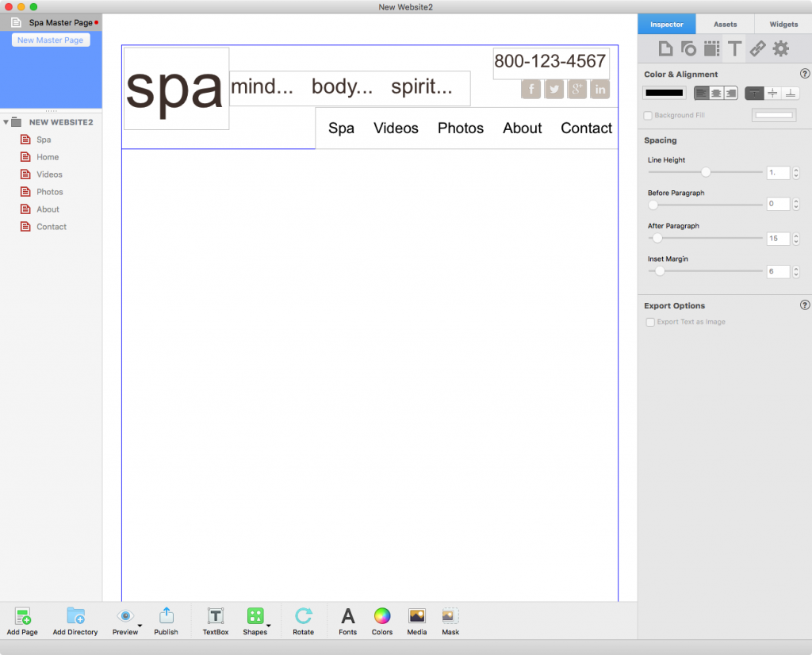Collapse the NEW WEBSITE2 tree triangle
Viewport: 812px width, 655px height.
(x=6, y=122)
